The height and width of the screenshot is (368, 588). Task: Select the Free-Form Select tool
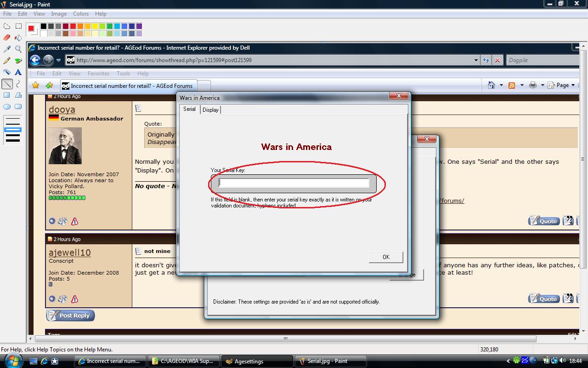(x=7, y=26)
